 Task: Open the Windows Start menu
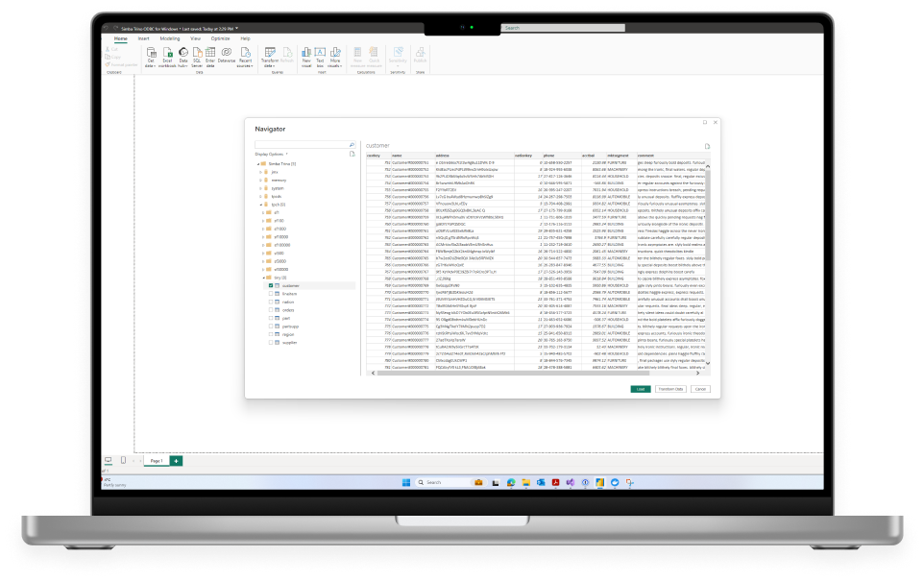(404, 482)
